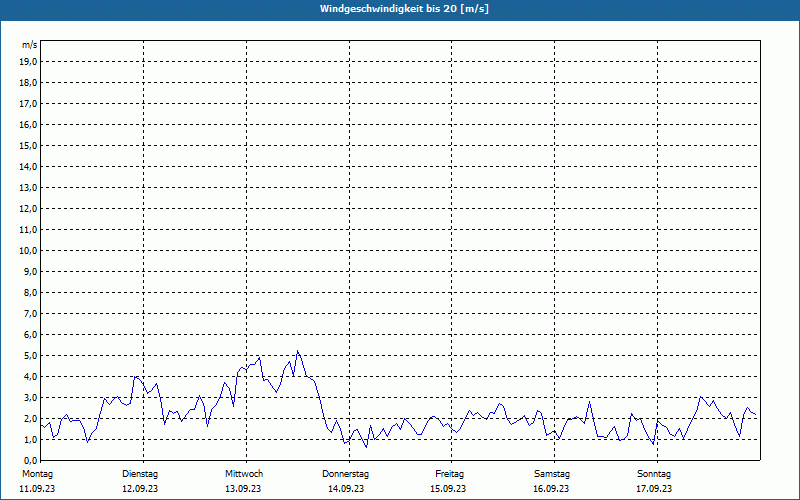
Task: Click the date 14.09.23
Action: pyautogui.click(x=346, y=489)
